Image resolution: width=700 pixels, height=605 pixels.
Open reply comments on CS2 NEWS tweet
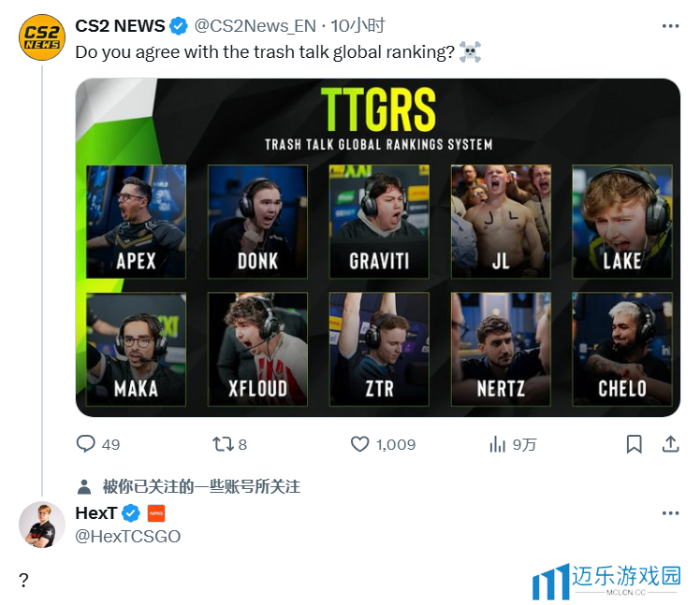[x=97, y=444]
